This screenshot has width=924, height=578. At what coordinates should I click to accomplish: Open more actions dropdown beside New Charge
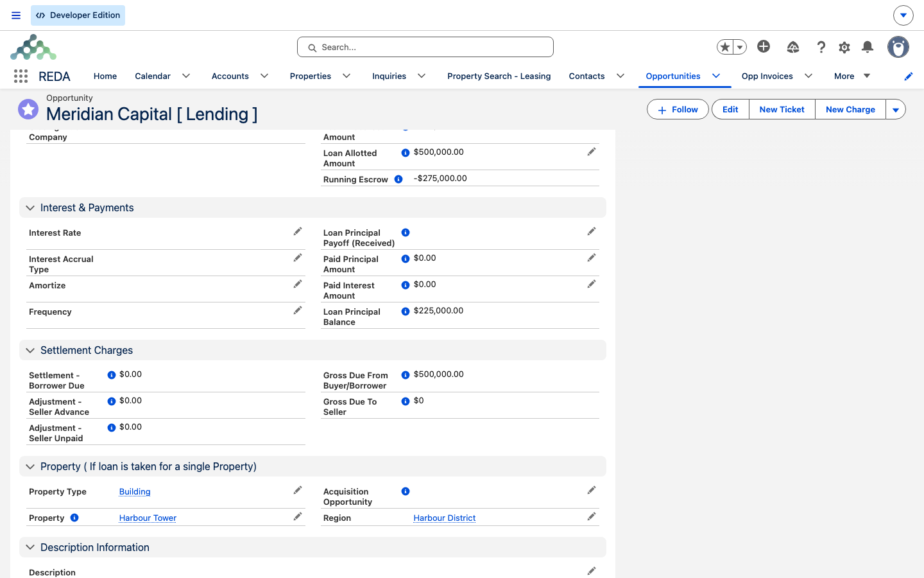896,110
